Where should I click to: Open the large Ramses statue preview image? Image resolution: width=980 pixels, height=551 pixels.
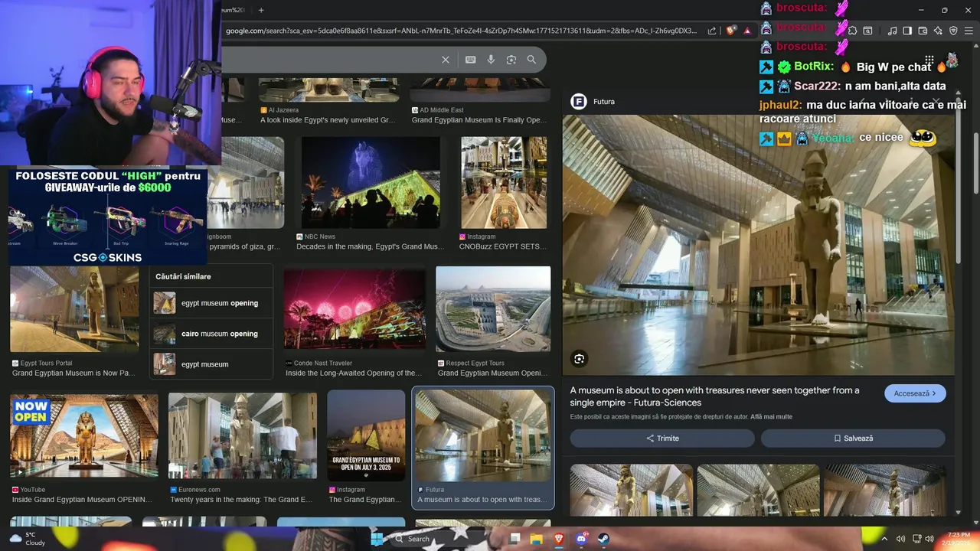[759, 245]
